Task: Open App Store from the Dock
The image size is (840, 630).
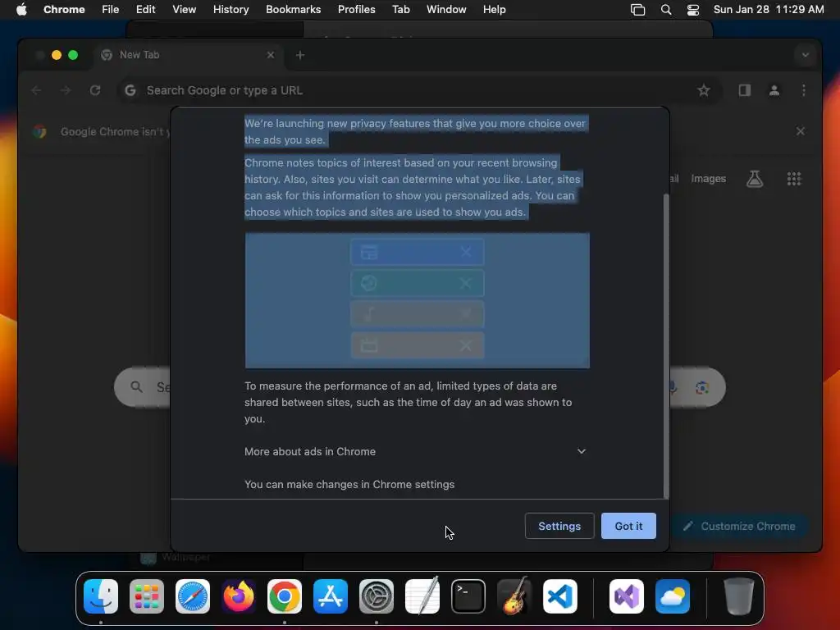Action: click(331, 596)
